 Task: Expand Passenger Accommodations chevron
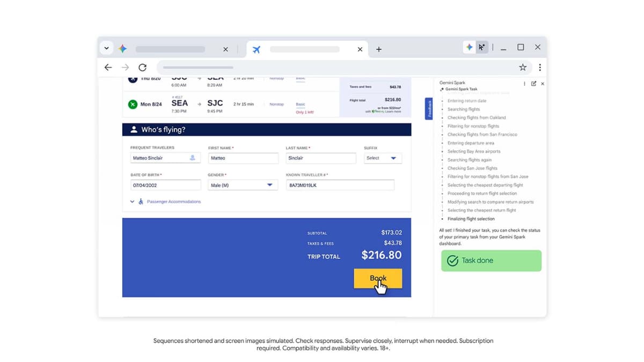click(132, 202)
